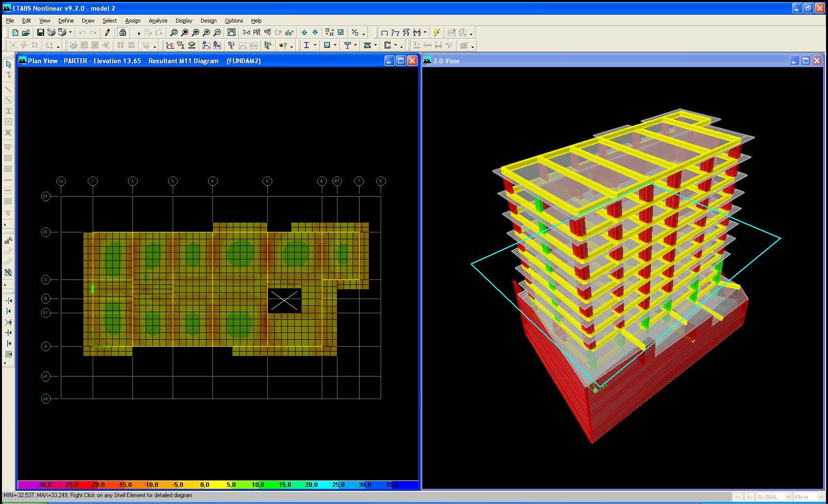The width and height of the screenshot is (828, 504).
Task: Toggle the Lock/Unlock Model padlock
Action: point(123,33)
